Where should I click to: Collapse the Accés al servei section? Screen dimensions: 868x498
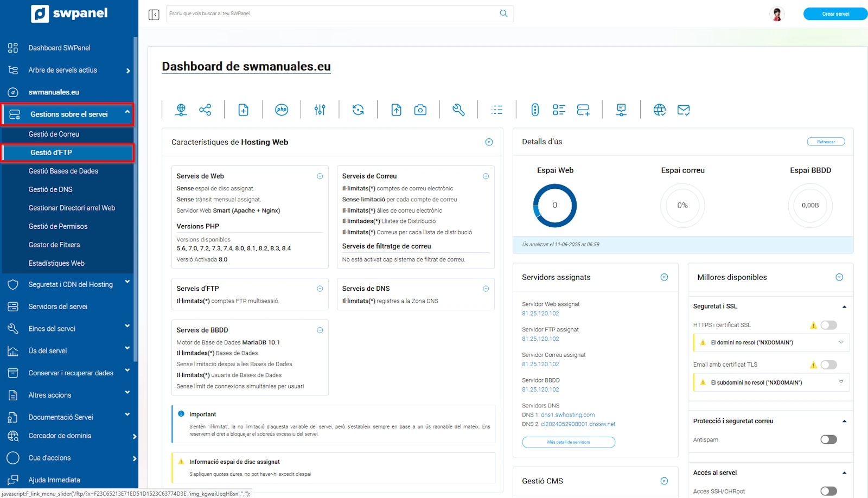[844, 473]
